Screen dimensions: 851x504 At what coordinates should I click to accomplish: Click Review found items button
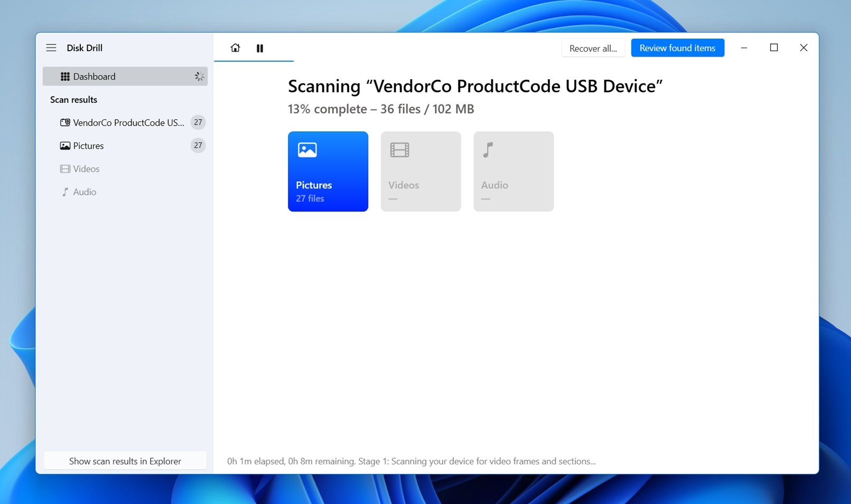click(678, 48)
